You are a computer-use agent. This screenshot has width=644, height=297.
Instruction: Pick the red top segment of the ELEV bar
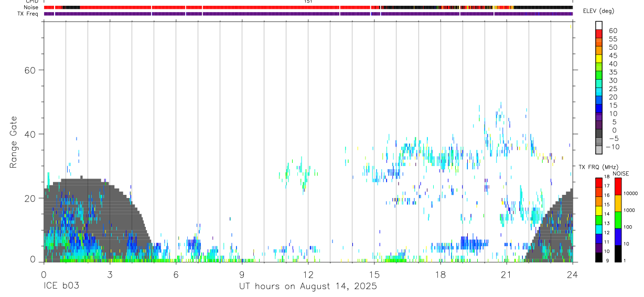coord(599,34)
